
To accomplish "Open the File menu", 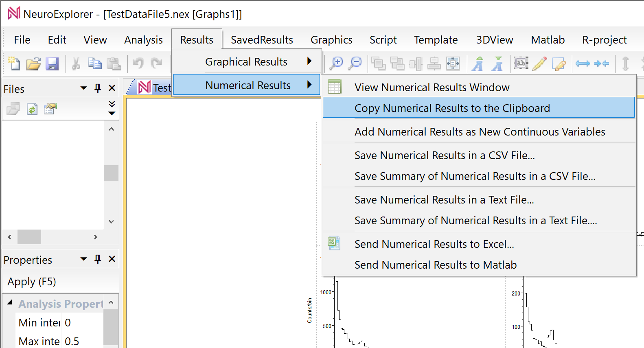I will (22, 40).
